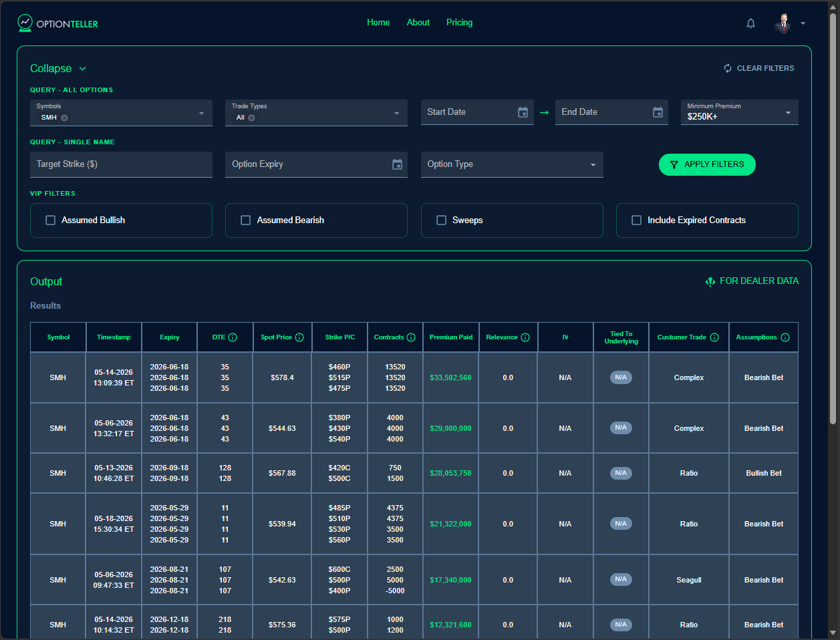Click the Start Date field
Viewport: 840px width, 640px height.
(477, 112)
